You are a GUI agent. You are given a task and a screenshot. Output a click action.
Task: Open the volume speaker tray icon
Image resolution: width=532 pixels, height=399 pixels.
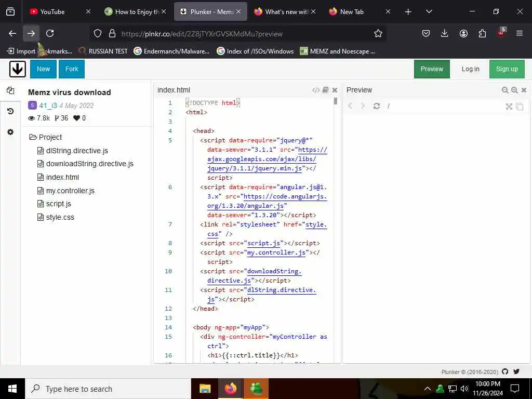[x=464, y=389]
